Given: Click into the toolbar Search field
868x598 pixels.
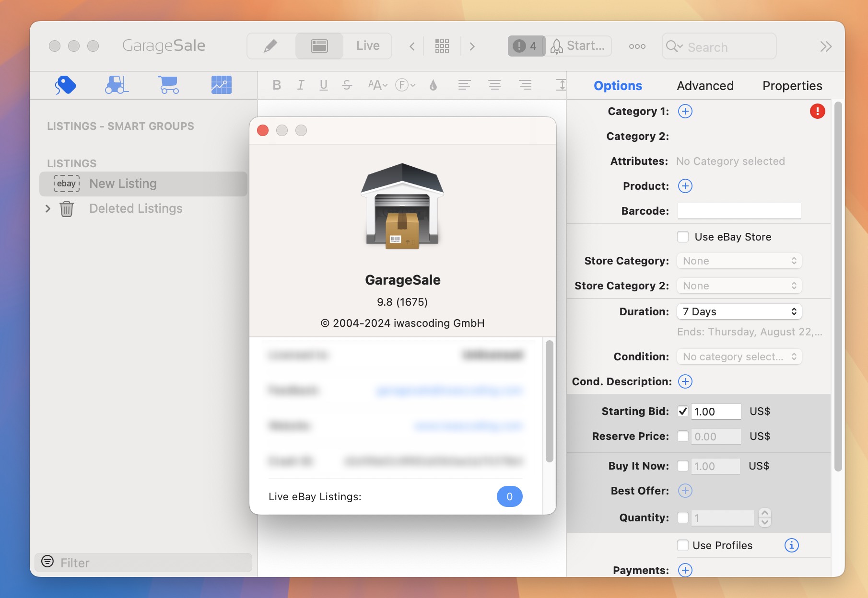Looking at the screenshot, I should click(719, 46).
